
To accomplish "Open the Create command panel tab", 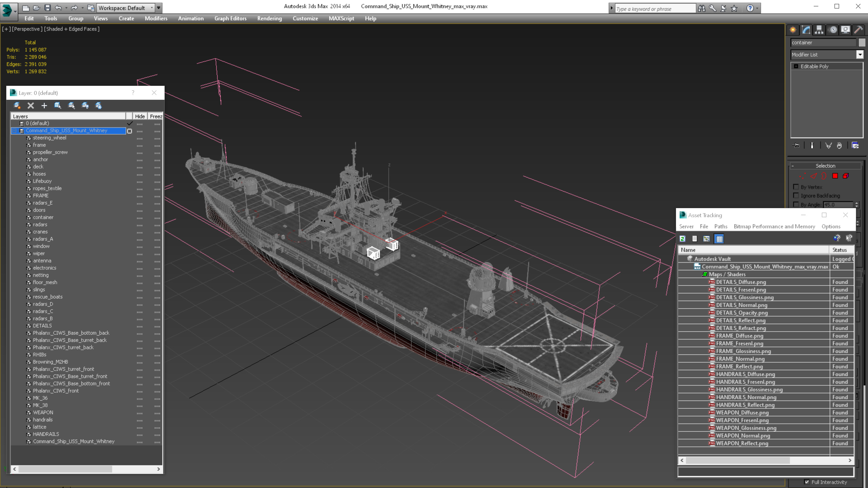I will [x=793, y=30].
